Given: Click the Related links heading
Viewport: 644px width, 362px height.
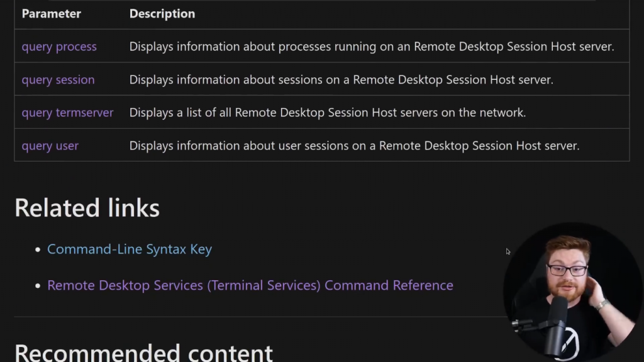Looking at the screenshot, I should [x=87, y=208].
